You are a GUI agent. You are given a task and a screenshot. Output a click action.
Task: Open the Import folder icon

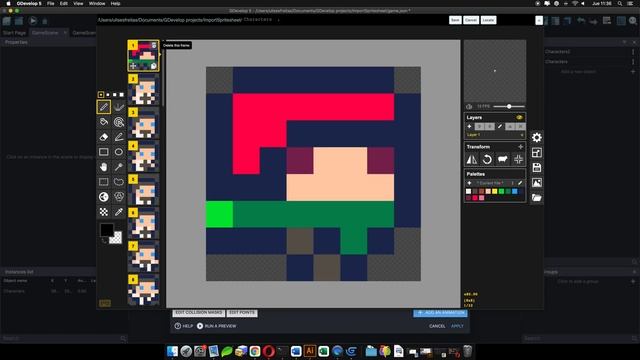pos(537,198)
